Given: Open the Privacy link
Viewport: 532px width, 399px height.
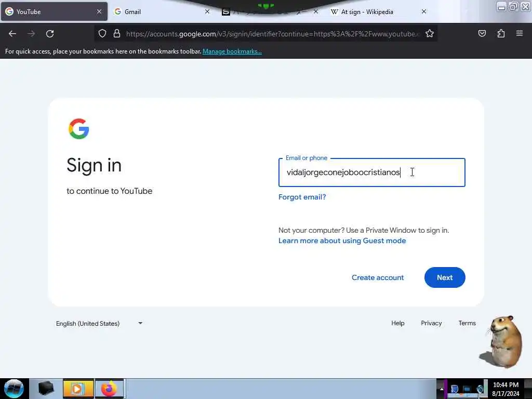Looking at the screenshot, I should click(x=431, y=323).
